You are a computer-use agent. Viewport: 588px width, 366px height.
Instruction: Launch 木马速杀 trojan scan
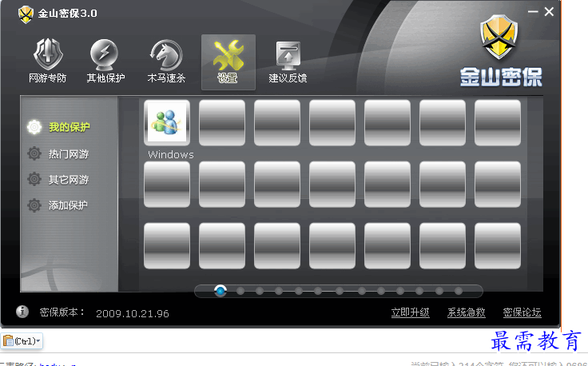166,62
